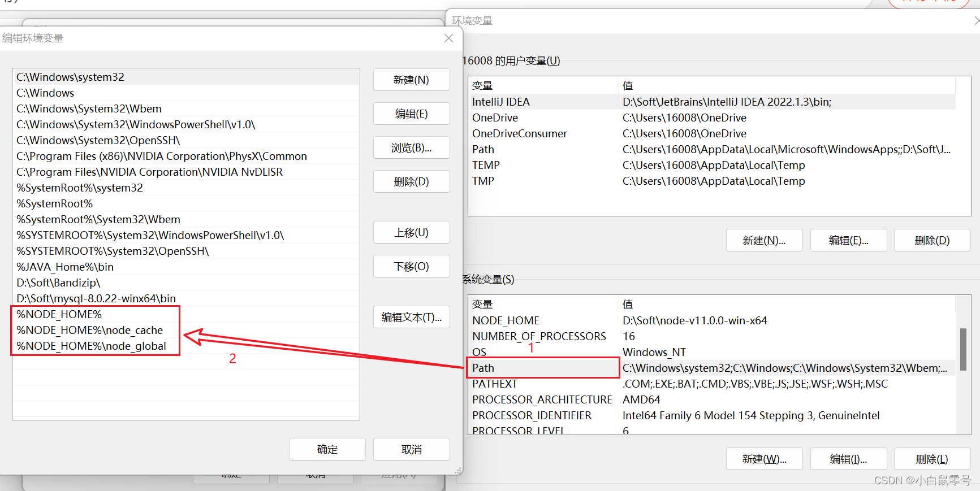The height and width of the screenshot is (491, 980).
Task: Select the NVIDIA NvDLISR path entry
Action: pos(186,172)
